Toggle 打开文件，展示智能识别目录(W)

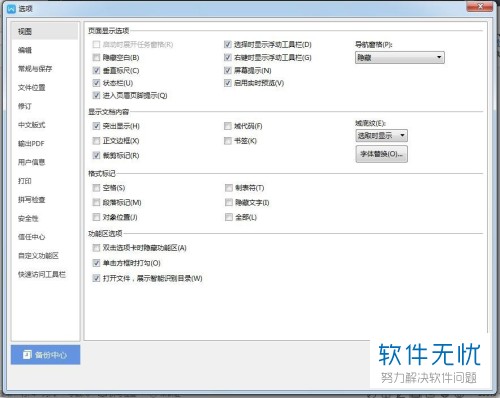(x=96, y=278)
